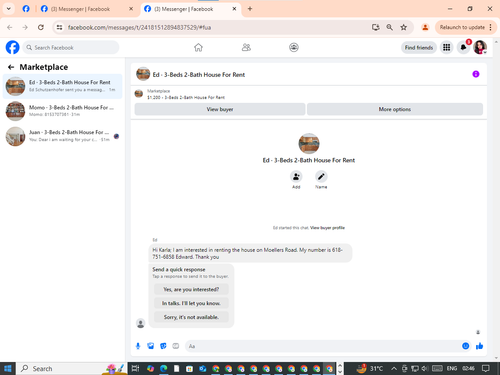The height and width of the screenshot is (375, 500).
Task: Show hidden system tray icons chevron
Action: click(394, 368)
